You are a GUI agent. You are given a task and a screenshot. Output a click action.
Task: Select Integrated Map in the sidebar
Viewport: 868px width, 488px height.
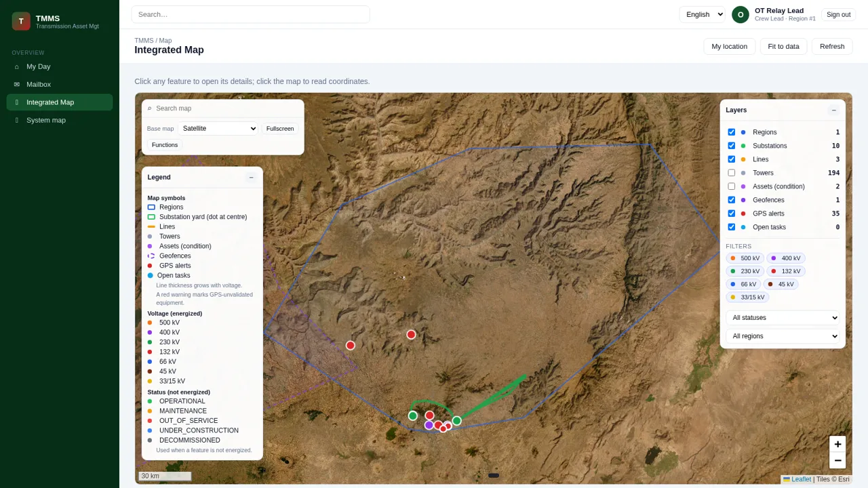tap(60, 102)
